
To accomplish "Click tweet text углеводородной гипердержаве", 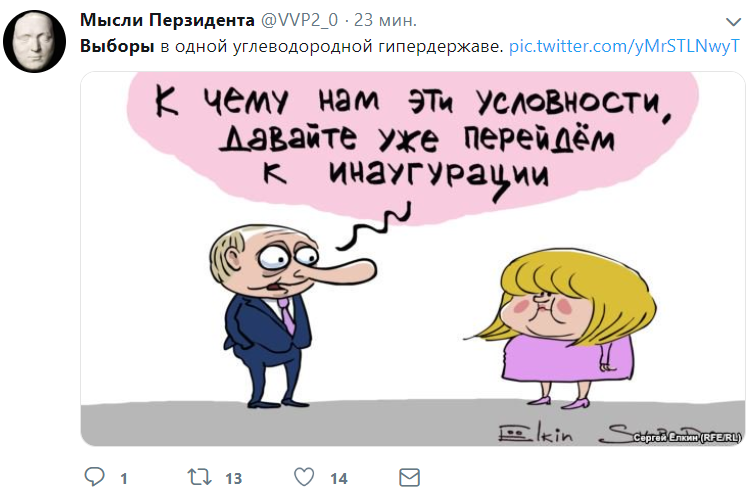I will [368, 47].
